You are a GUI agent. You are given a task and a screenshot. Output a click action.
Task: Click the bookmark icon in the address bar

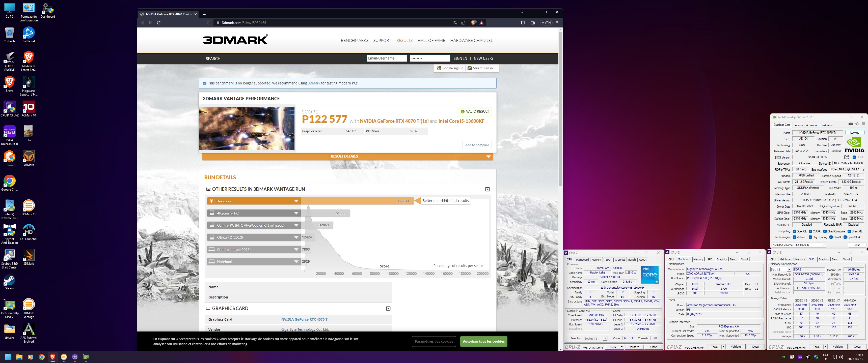pyautogui.click(x=208, y=23)
